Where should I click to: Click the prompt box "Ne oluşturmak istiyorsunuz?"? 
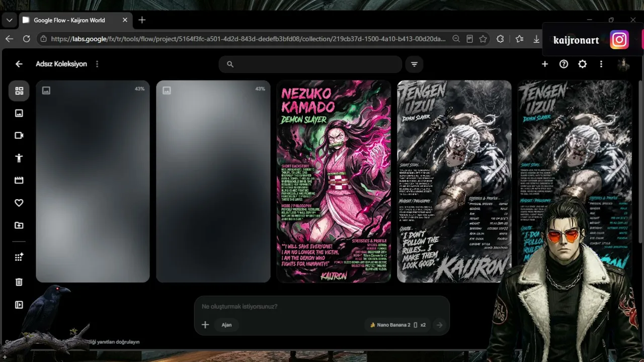[239, 306]
